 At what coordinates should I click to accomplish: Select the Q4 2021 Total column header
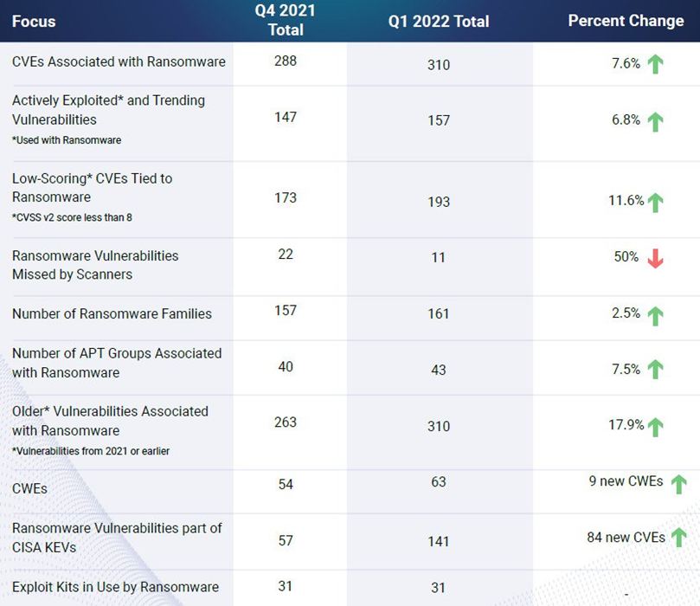pyautogui.click(x=286, y=20)
